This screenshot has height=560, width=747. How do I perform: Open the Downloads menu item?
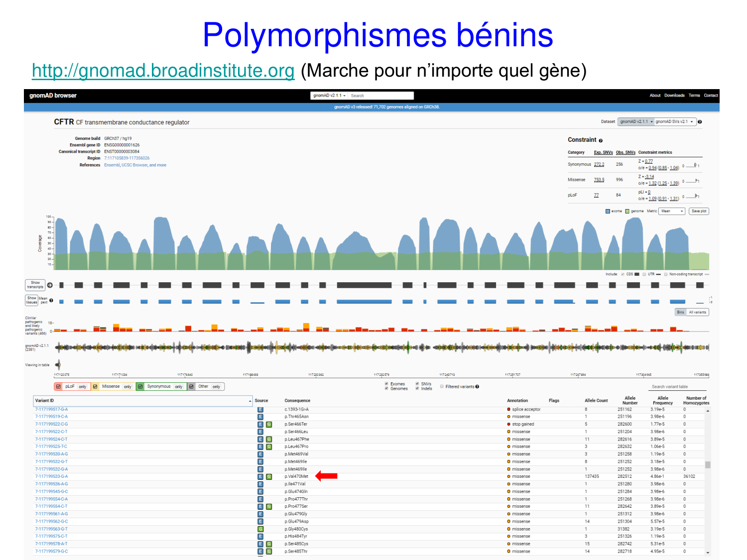click(674, 96)
